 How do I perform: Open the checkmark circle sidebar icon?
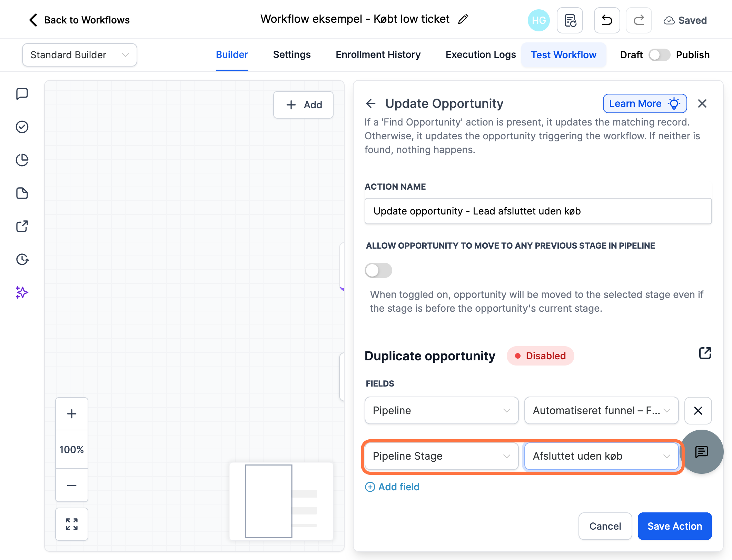coord(22,127)
